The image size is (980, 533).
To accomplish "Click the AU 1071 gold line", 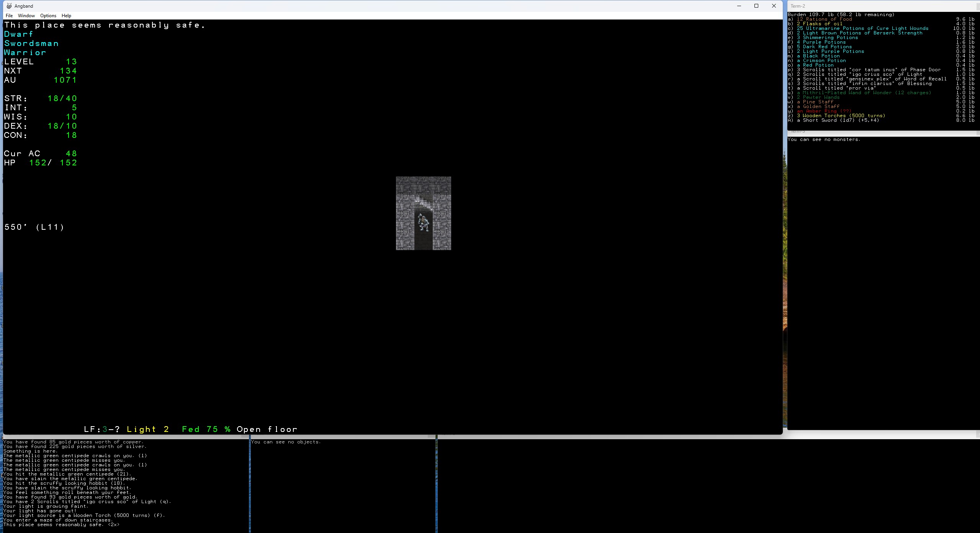I will click(41, 80).
